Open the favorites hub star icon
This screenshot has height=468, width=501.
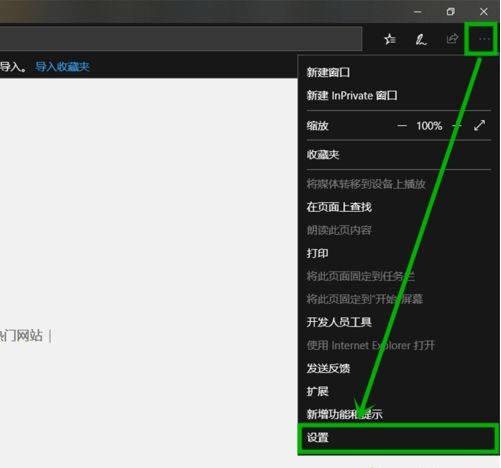390,39
